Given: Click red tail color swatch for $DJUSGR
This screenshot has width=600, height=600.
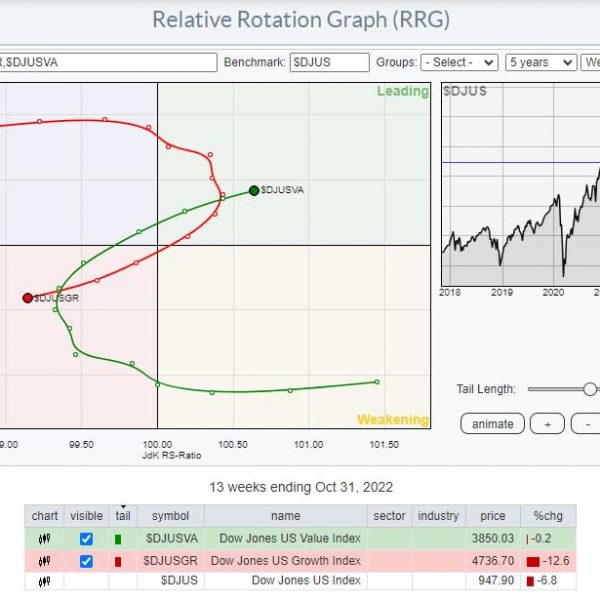Looking at the screenshot, I should [x=118, y=561].
